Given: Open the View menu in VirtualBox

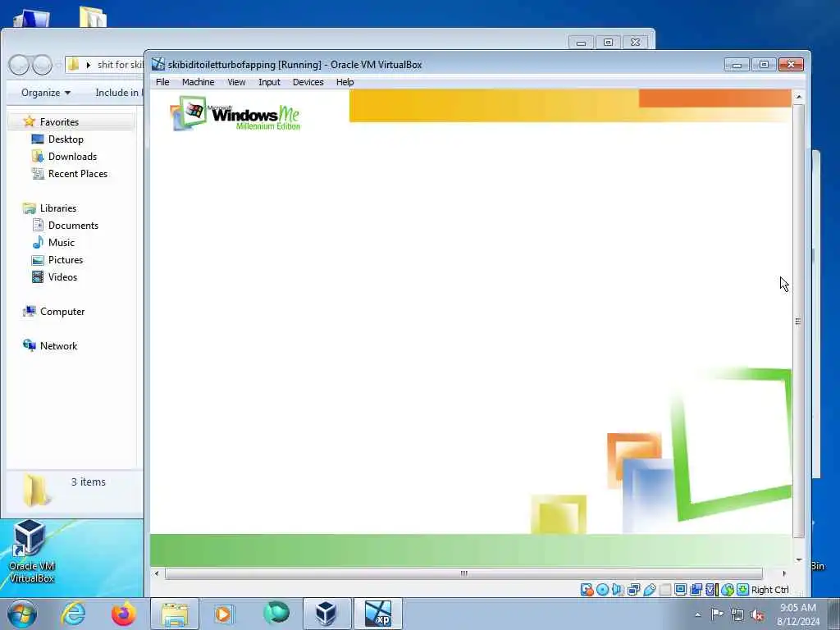Looking at the screenshot, I should [236, 82].
